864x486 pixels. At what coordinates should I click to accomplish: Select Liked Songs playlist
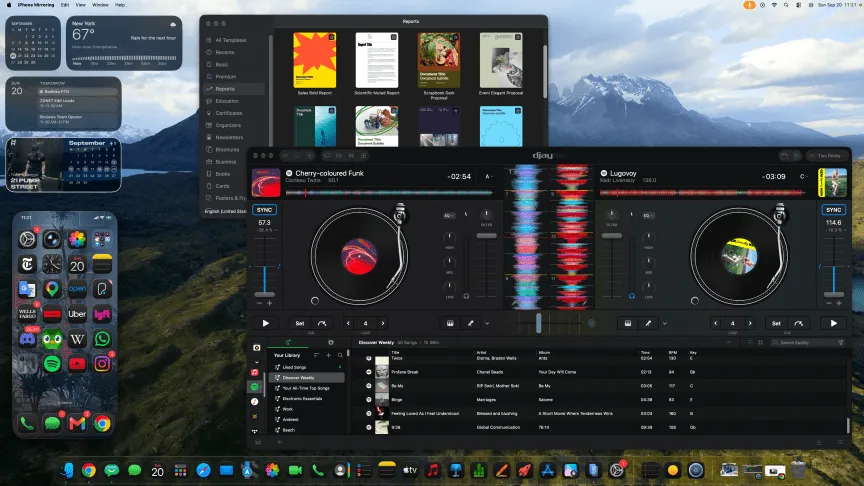click(x=307, y=367)
